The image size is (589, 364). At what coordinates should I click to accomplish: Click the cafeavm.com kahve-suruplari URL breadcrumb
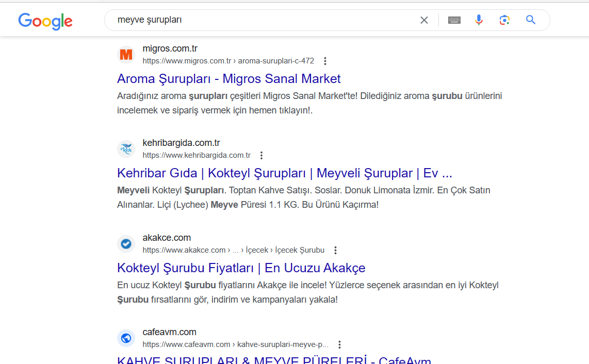click(236, 344)
